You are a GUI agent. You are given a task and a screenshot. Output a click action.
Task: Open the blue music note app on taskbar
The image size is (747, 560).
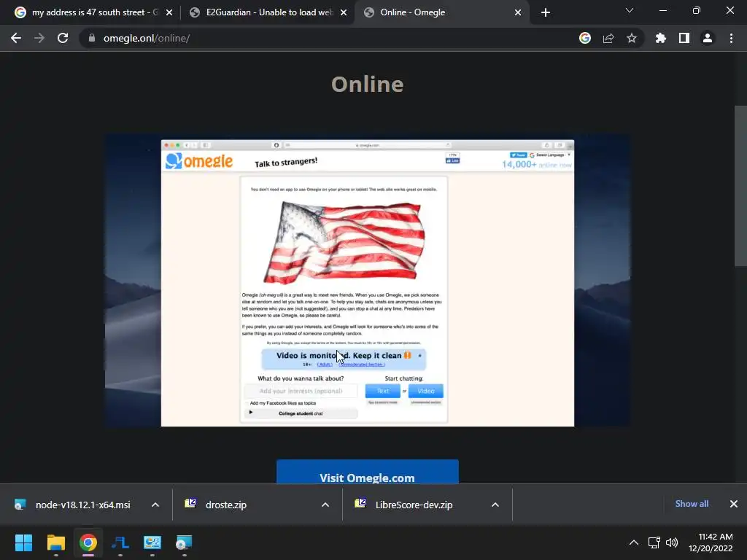tap(120, 542)
